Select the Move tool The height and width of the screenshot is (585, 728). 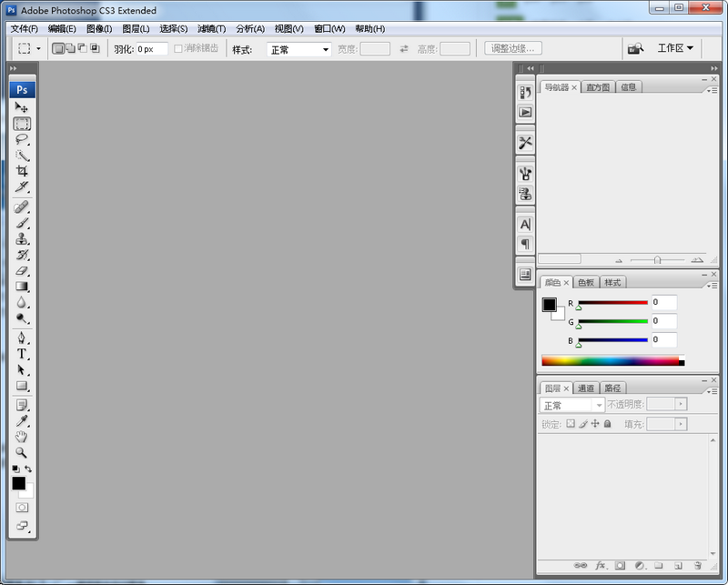tap(22, 107)
